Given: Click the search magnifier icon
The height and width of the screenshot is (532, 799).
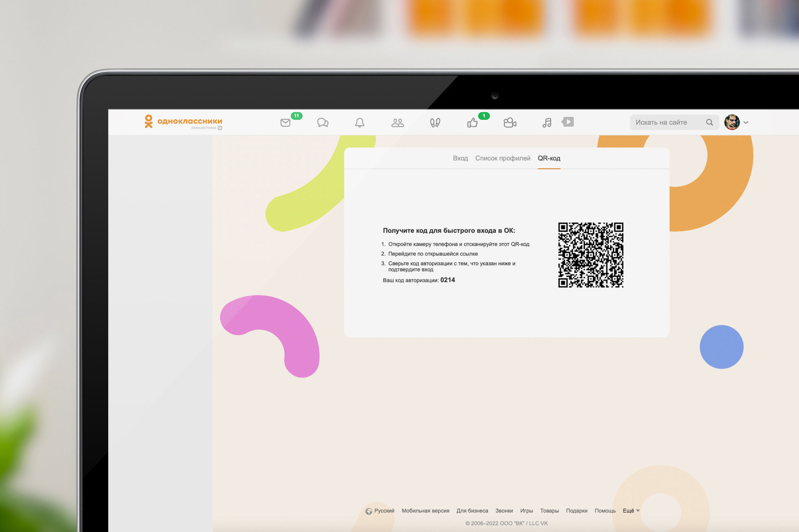Looking at the screenshot, I should point(710,122).
